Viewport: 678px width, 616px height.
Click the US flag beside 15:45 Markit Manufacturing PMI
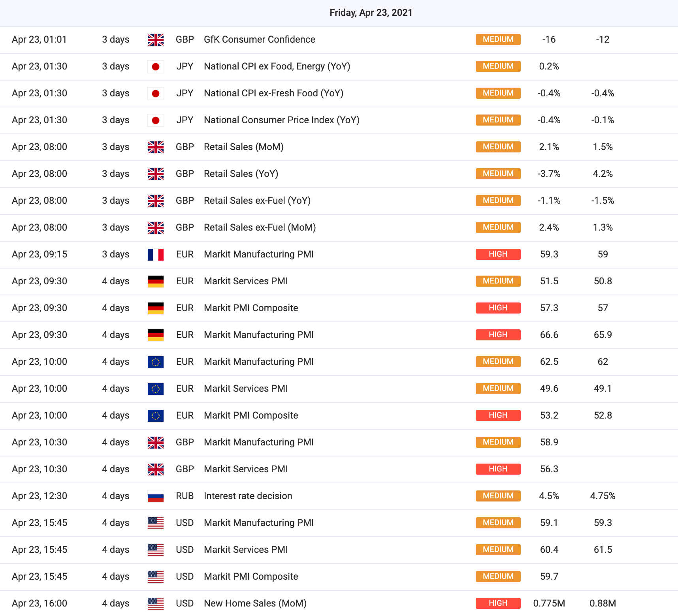coord(156,523)
